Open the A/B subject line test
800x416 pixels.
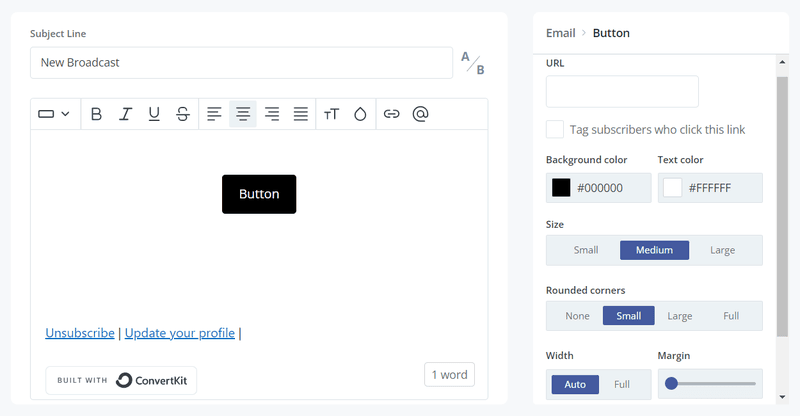[x=472, y=63]
